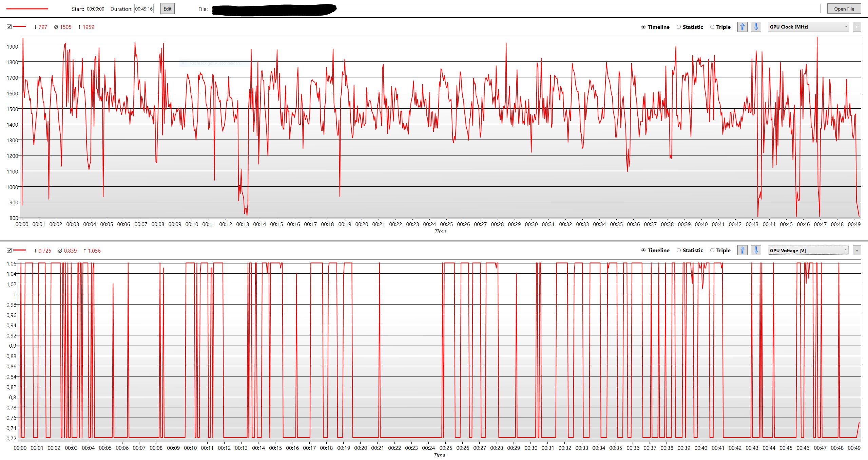Click the Edit button next to Duration
The image size is (868, 460).
click(167, 9)
